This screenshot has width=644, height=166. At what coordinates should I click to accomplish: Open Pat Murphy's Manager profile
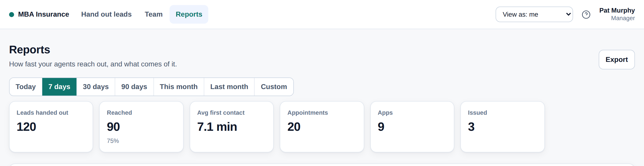tap(617, 14)
